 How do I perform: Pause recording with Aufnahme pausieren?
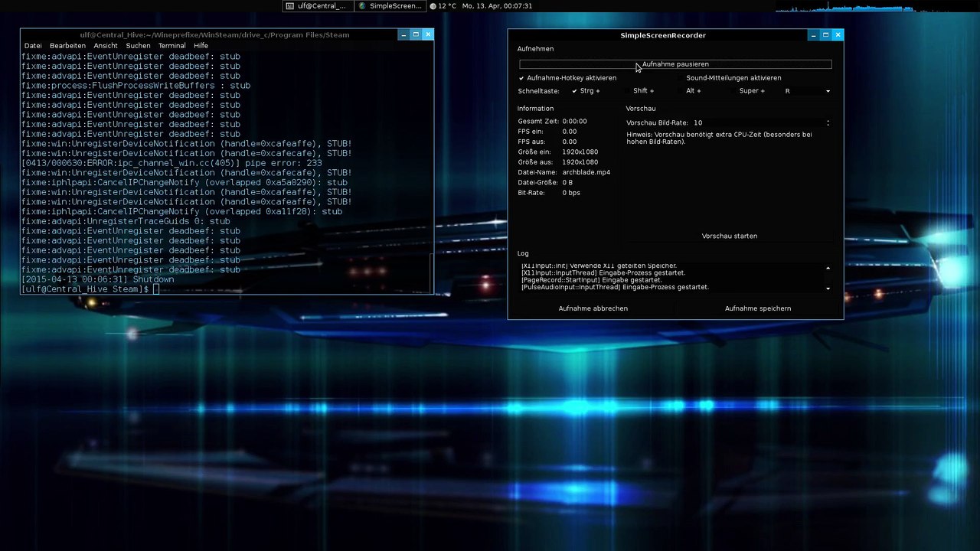pos(675,64)
